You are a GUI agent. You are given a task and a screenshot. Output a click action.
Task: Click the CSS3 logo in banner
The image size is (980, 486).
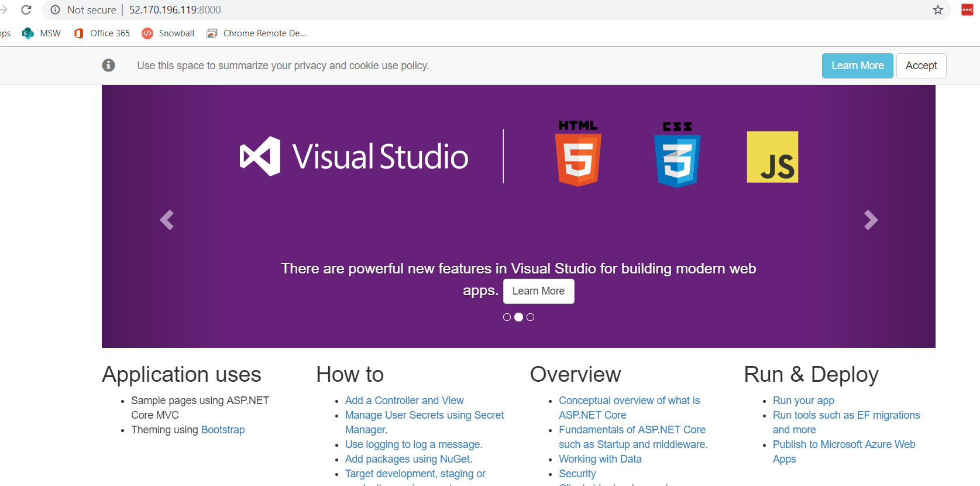(x=677, y=155)
